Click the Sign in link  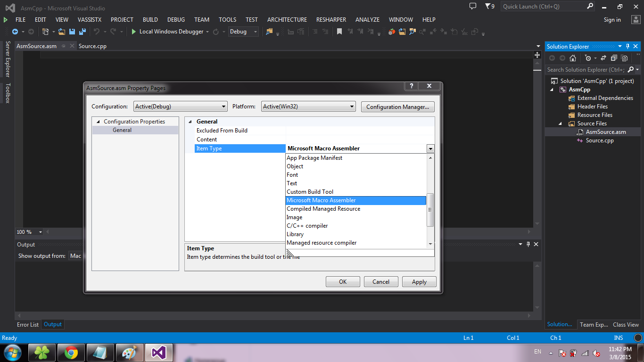pos(612,20)
